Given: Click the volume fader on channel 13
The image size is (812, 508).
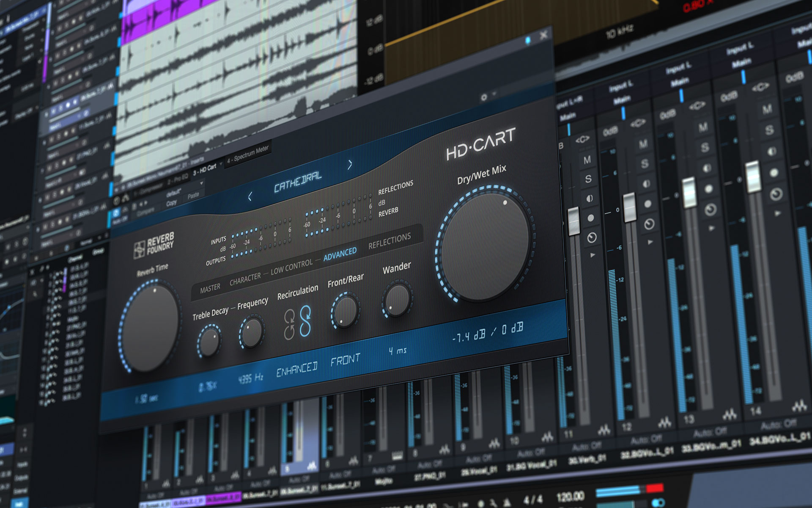Looking at the screenshot, I should [x=689, y=192].
